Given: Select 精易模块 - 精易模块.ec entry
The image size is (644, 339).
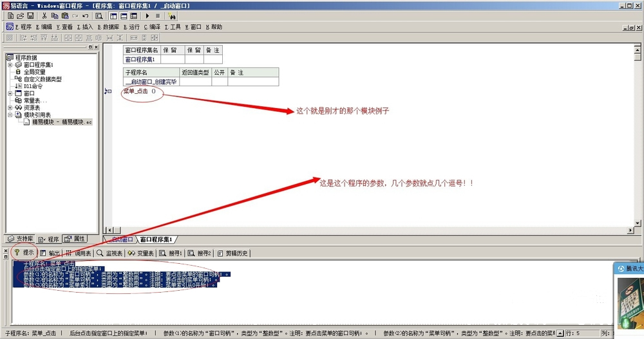Looking at the screenshot, I should (62, 122).
